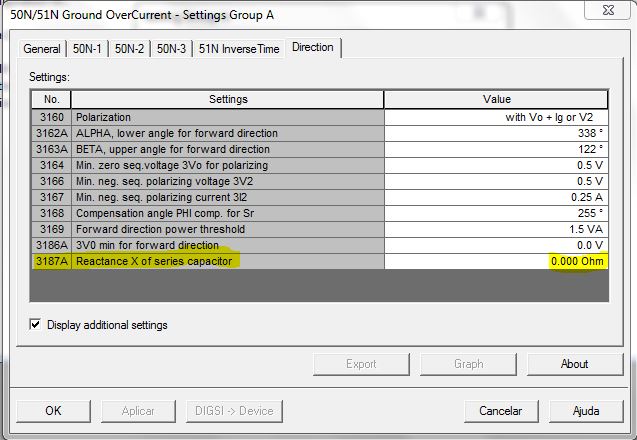Viewport: 637px width, 440px height.
Task: Select BETA upper angle value 122°
Action: (x=496, y=149)
